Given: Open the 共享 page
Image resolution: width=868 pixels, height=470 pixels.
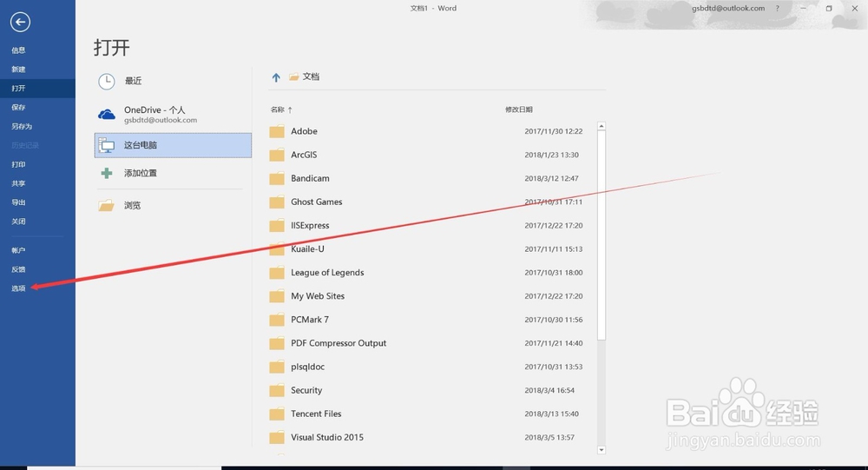Looking at the screenshot, I should (18, 183).
